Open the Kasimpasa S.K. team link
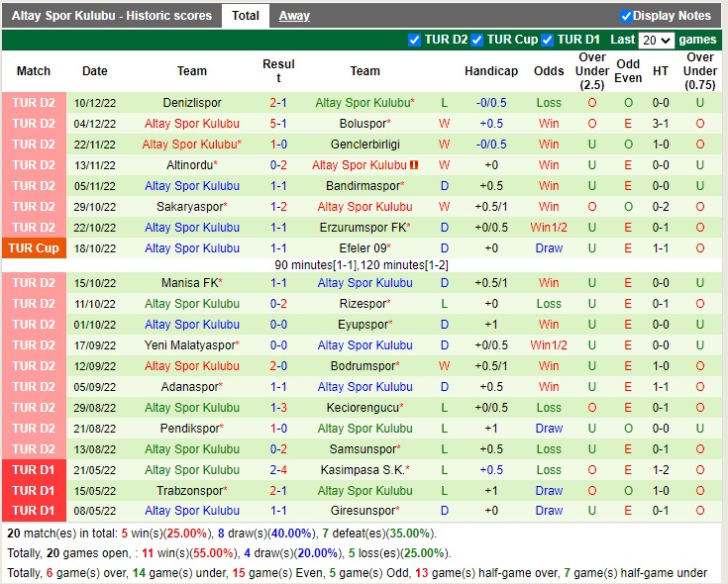This screenshot has width=728, height=584. point(363,470)
